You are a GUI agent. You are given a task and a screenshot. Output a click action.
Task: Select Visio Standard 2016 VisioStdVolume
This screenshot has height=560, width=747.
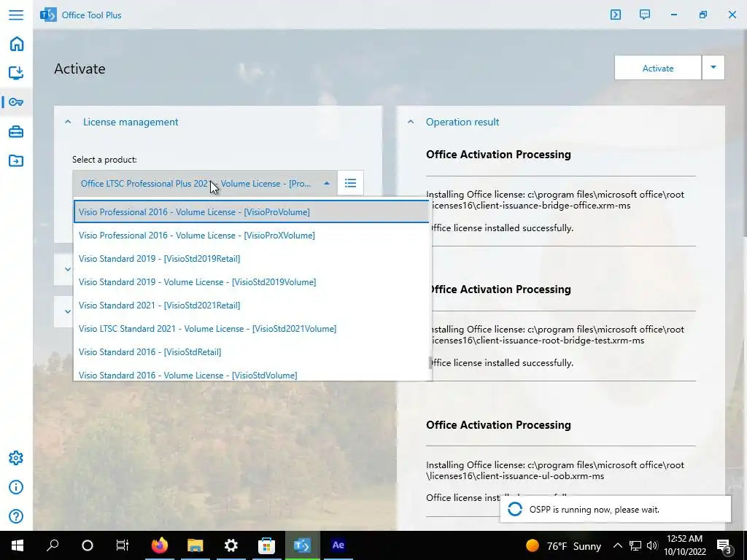(x=252, y=375)
